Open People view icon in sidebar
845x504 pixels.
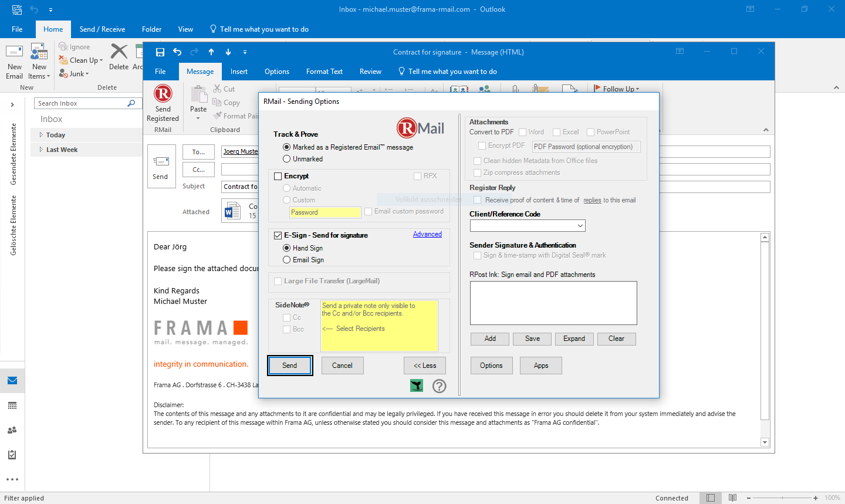click(x=12, y=430)
